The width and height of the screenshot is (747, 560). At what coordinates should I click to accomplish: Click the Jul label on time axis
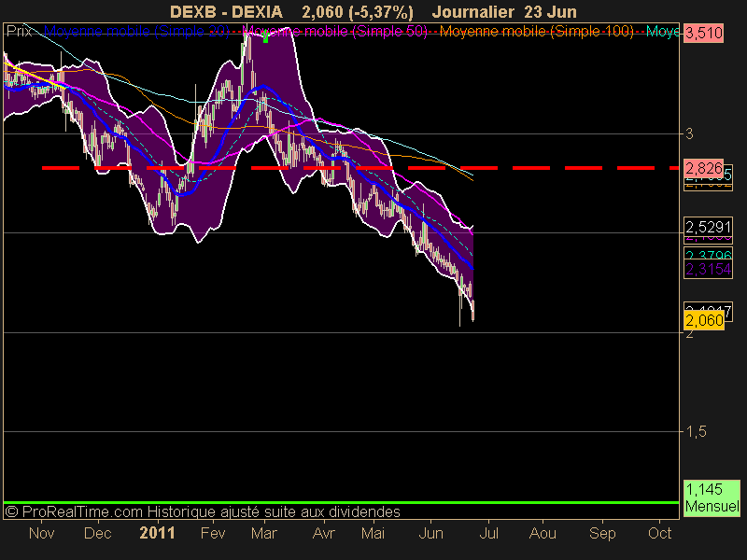pos(488,533)
